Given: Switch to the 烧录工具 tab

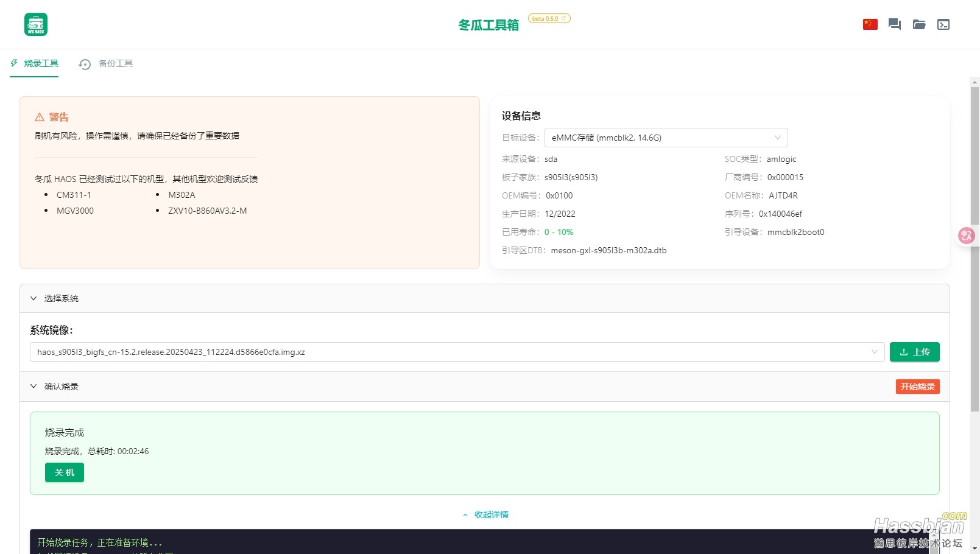Looking at the screenshot, I should (x=34, y=63).
